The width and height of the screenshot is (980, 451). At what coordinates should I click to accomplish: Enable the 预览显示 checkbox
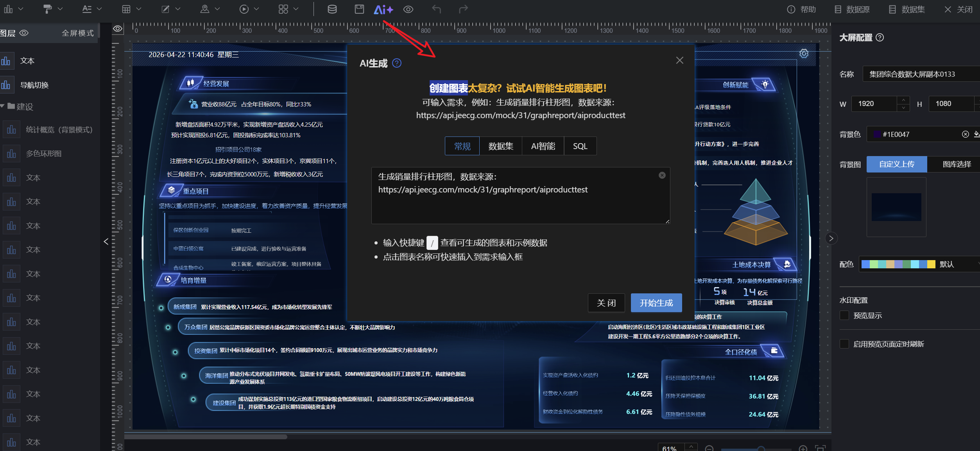pos(844,315)
